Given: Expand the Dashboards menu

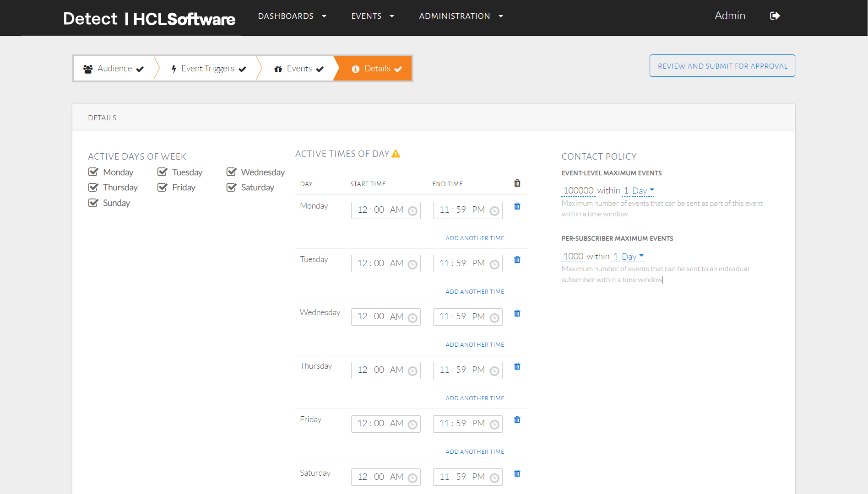Looking at the screenshot, I should click(x=292, y=16).
